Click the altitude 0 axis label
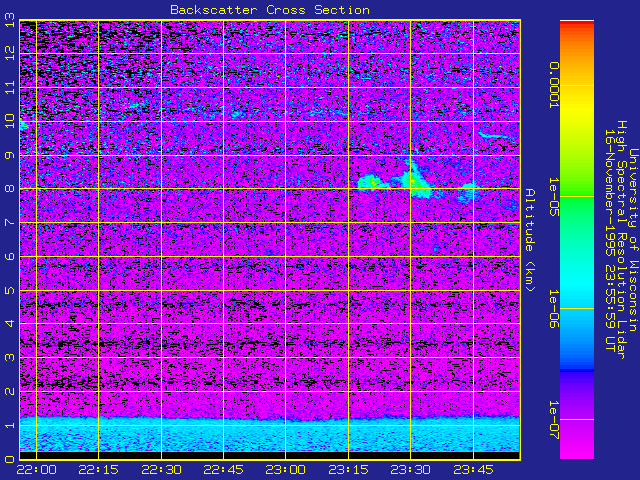Viewport: 640px width, 480px height. [10, 459]
